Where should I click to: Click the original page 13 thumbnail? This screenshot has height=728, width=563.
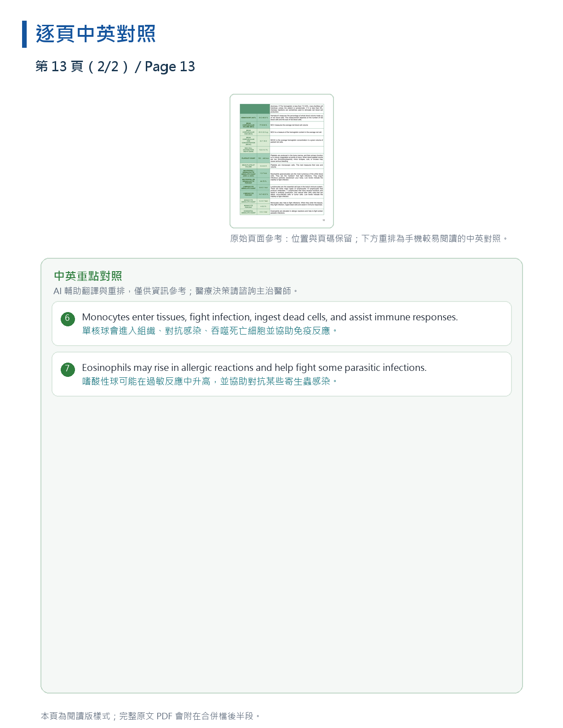281,161
